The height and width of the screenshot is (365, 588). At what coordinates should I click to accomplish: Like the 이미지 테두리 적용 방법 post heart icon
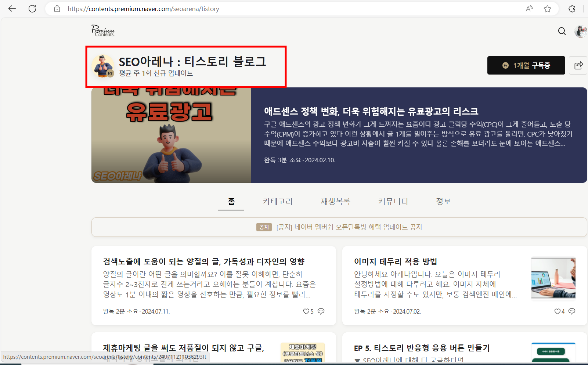[x=558, y=311]
